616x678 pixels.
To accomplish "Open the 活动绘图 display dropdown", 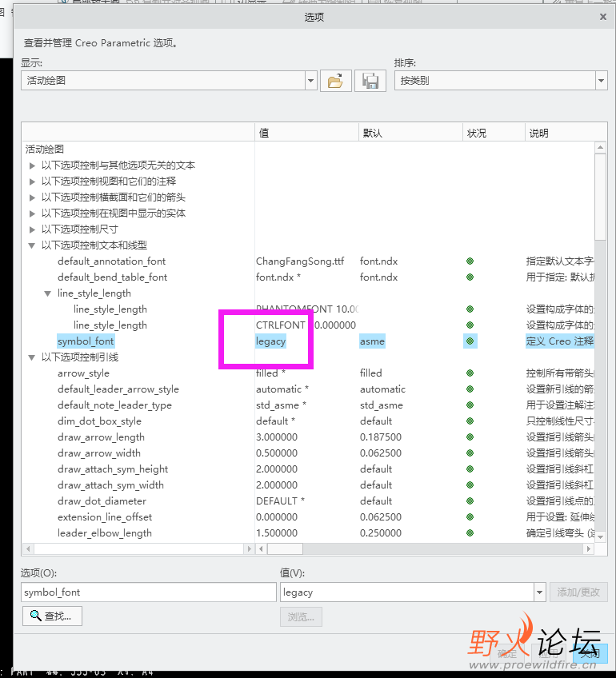I will coord(310,81).
